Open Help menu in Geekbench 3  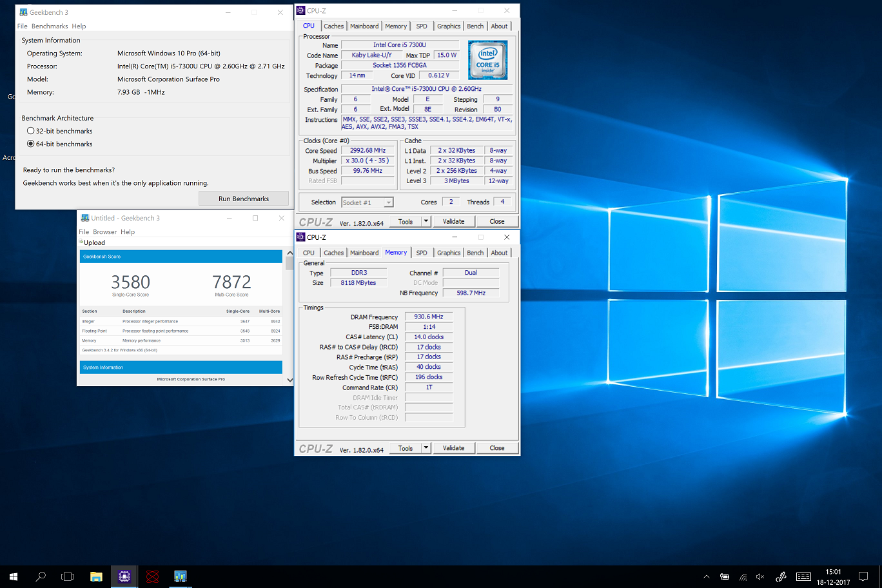[x=79, y=26]
